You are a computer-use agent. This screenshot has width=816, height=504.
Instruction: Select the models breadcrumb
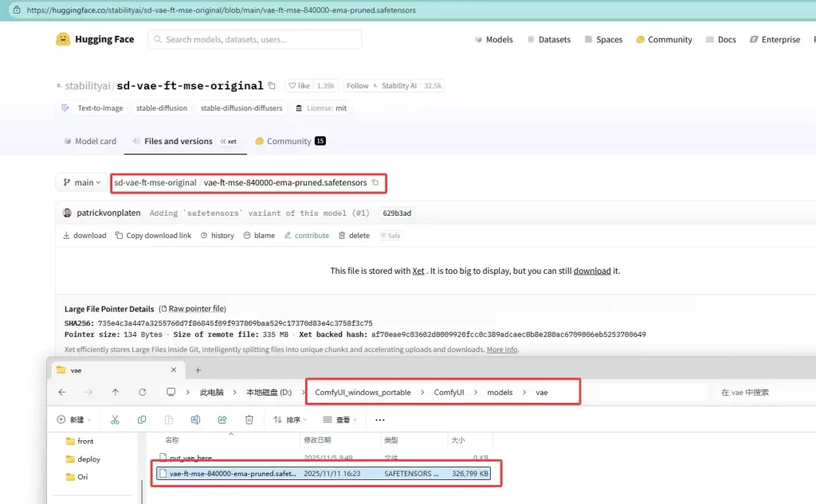[x=500, y=393]
